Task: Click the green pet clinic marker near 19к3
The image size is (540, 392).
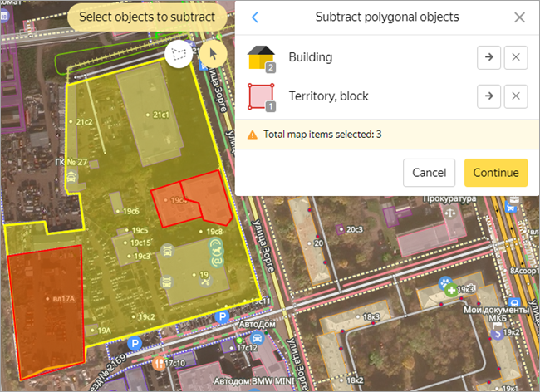Action: [449, 289]
